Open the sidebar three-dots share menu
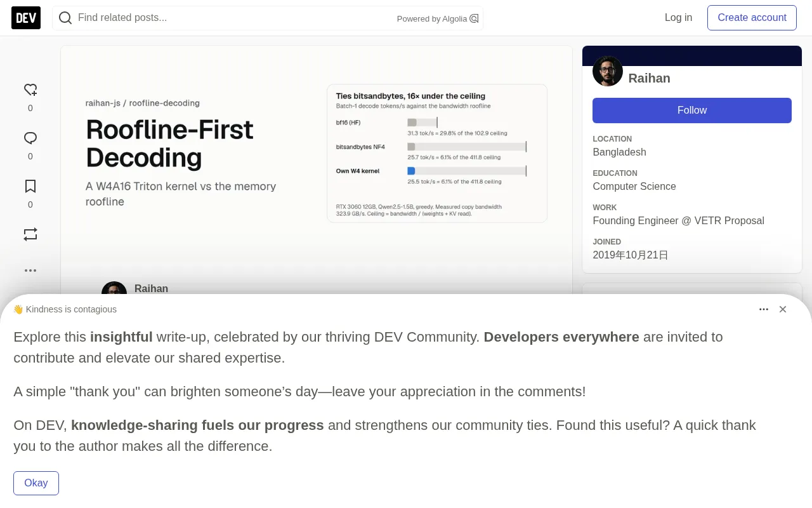Screen dimensions: 812x508 click(30, 271)
